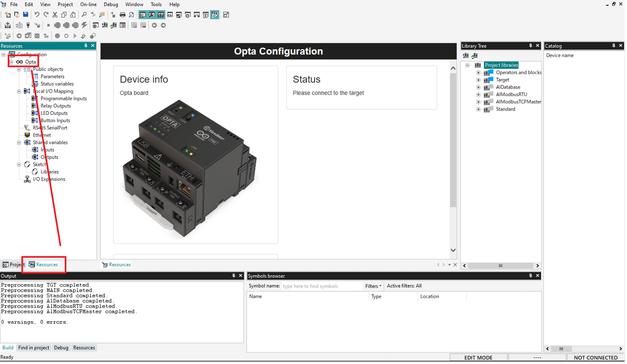Toggle the first highlighted workspace panel button

point(143,15)
